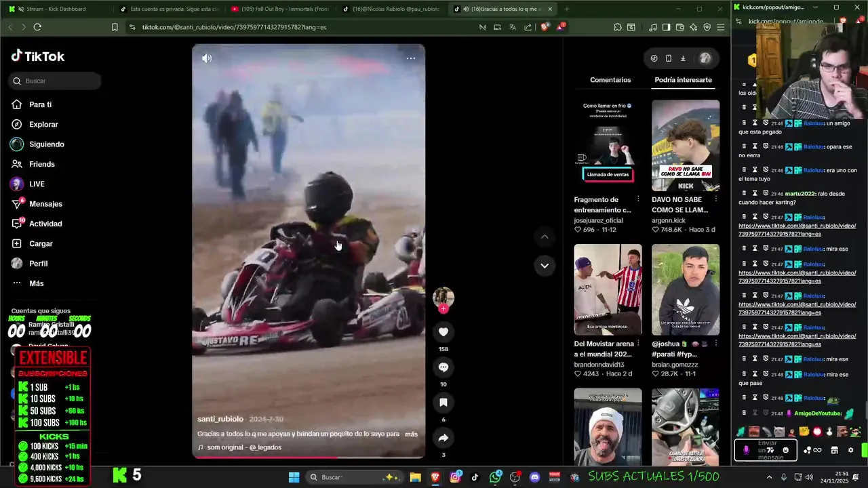Screen dimensions: 868x488
Task: Open the browser extensions puzzle icon
Action: click(617, 27)
